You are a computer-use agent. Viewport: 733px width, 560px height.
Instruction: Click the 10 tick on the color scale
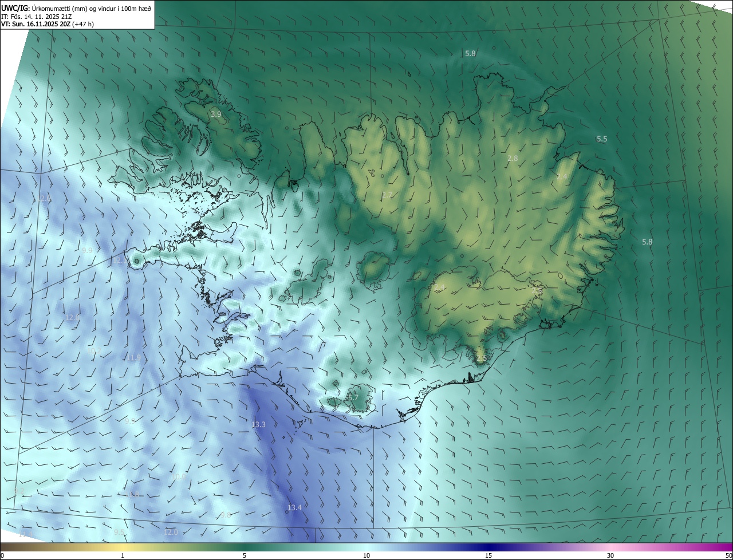point(366,555)
